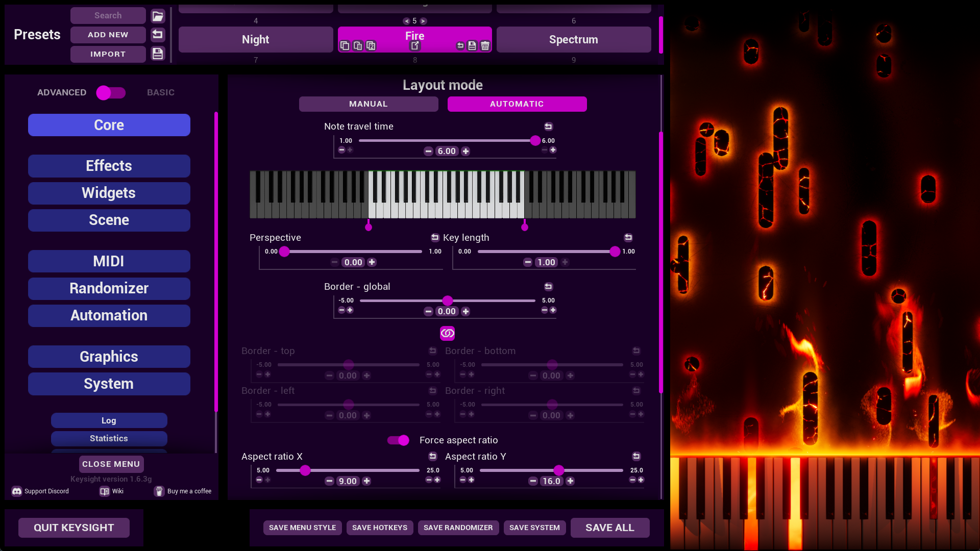The image size is (980, 551).
Task: Open the Widgets section
Action: point(109,193)
